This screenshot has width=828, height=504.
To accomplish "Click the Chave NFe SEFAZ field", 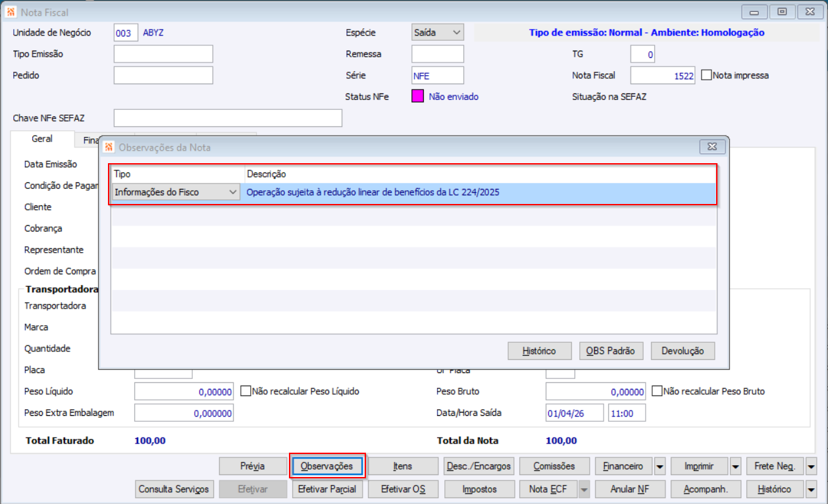I will 228,118.
